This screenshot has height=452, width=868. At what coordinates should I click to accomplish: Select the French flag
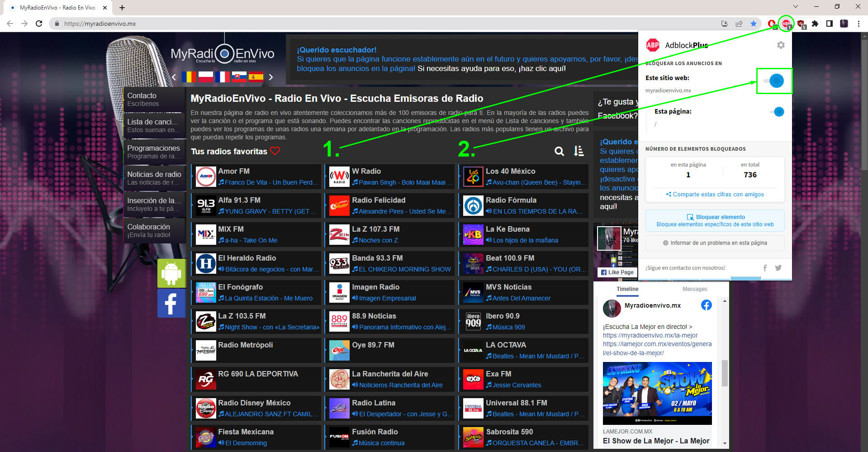click(222, 77)
